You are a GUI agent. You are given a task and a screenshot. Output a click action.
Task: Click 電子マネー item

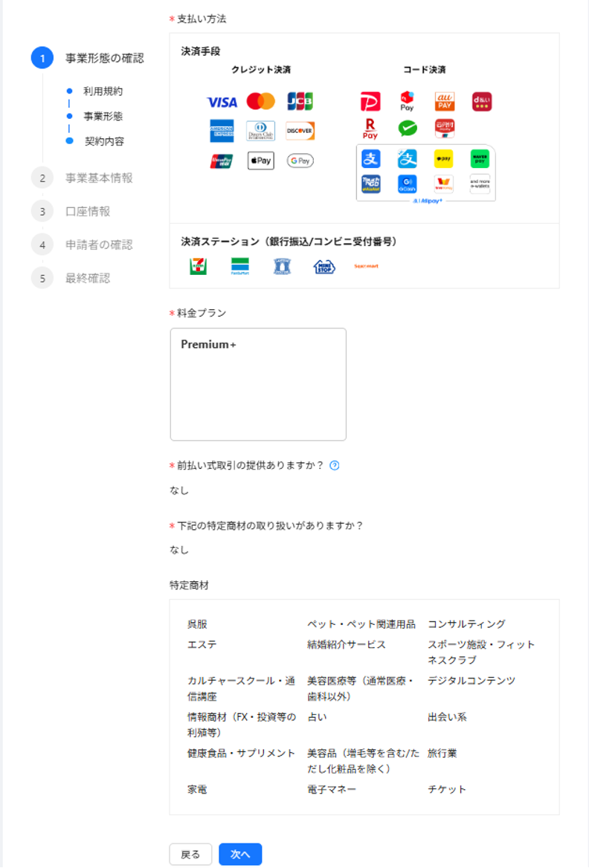tap(332, 789)
